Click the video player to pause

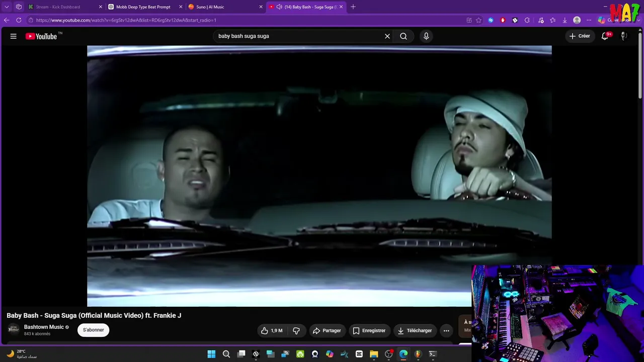pyautogui.click(x=319, y=176)
